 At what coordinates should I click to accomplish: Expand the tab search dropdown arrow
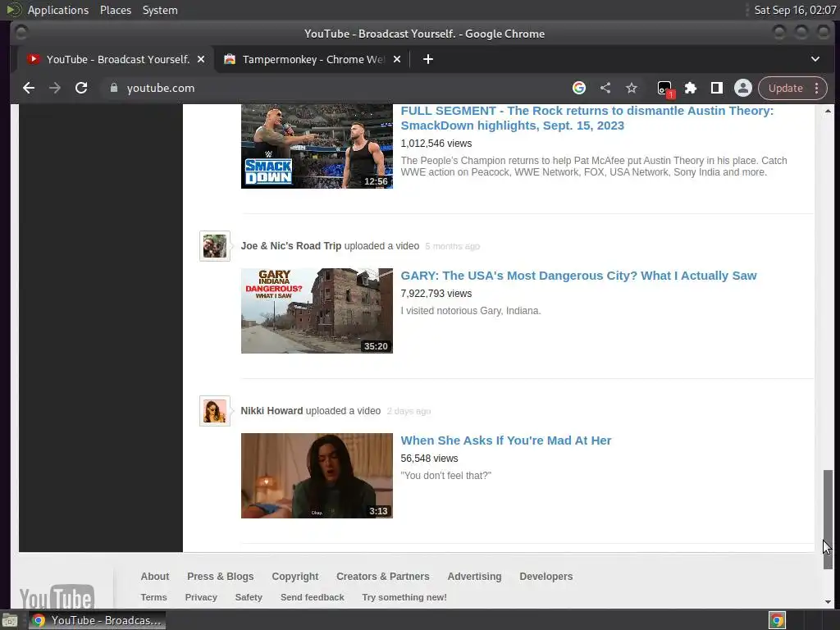pyautogui.click(x=815, y=59)
